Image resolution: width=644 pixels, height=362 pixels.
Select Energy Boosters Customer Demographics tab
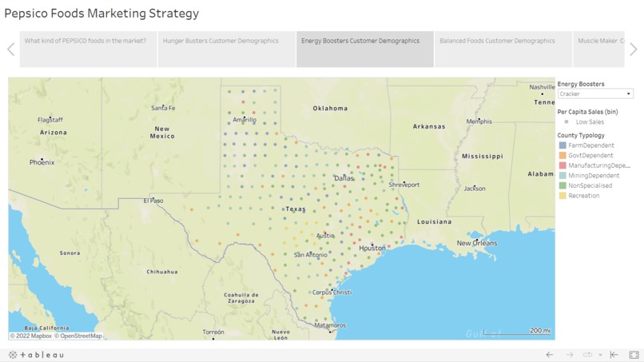pyautogui.click(x=364, y=49)
